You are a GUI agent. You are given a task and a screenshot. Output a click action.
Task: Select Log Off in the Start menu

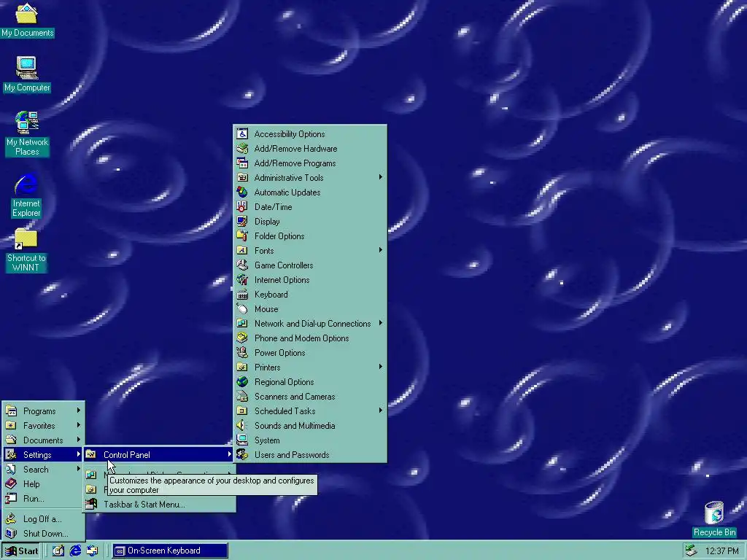coord(43,519)
